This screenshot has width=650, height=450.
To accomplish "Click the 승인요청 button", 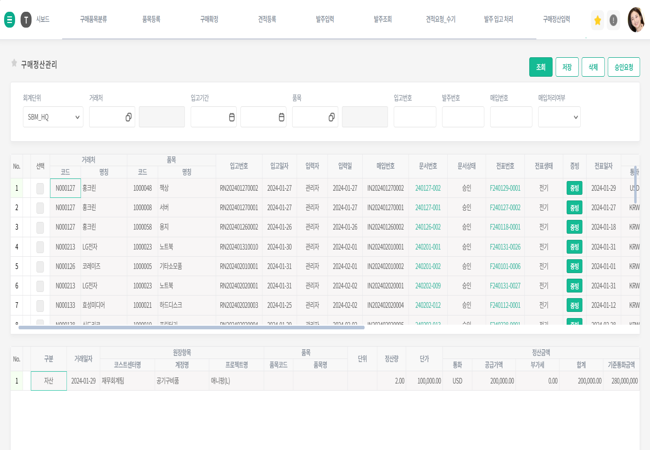I will (623, 67).
